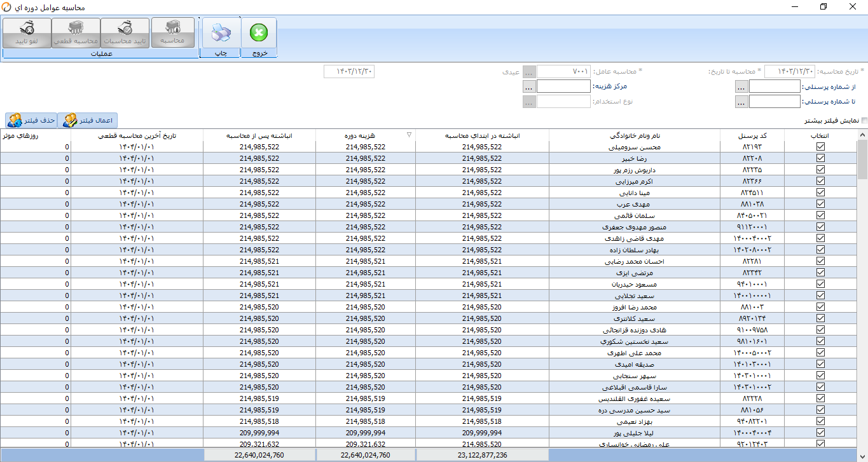The width and height of the screenshot is (868, 462).
Task: Focus the تا شماره پرسنلی input field
Action: pos(775,102)
